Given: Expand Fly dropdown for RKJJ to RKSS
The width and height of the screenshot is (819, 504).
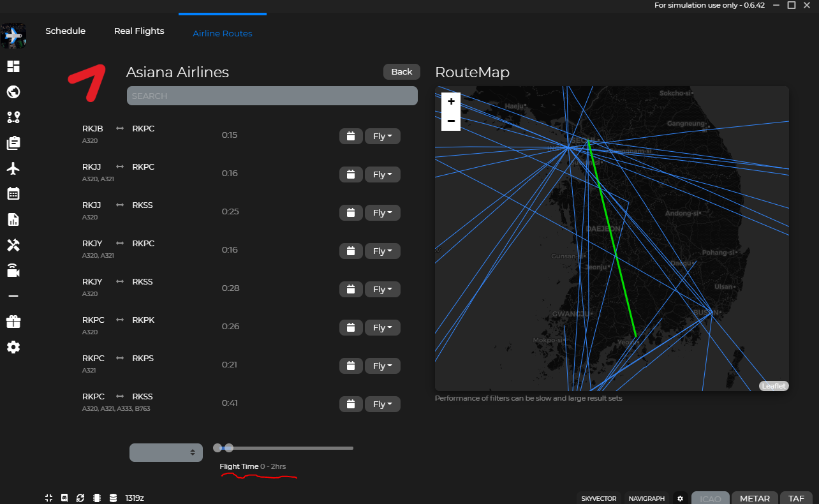Looking at the screenshot, I should [383, 212].
